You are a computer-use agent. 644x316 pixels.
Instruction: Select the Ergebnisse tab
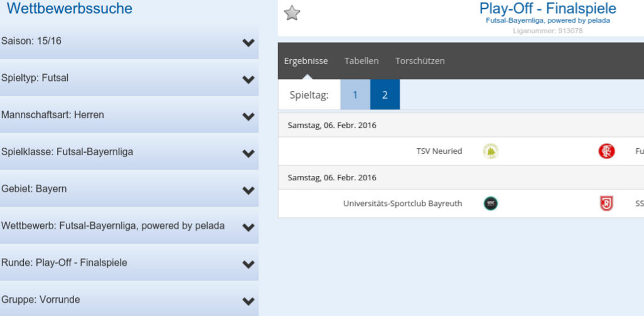click(x=306, y=61)
